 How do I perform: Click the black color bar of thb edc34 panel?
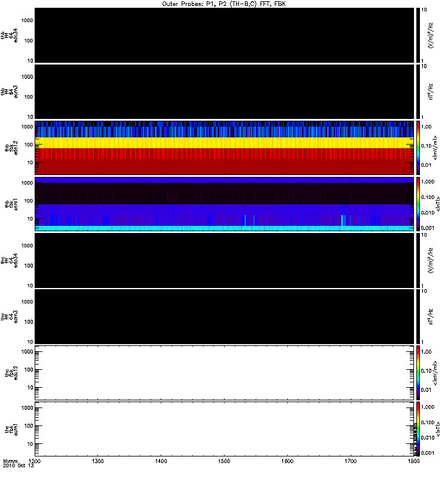[418, 35]
